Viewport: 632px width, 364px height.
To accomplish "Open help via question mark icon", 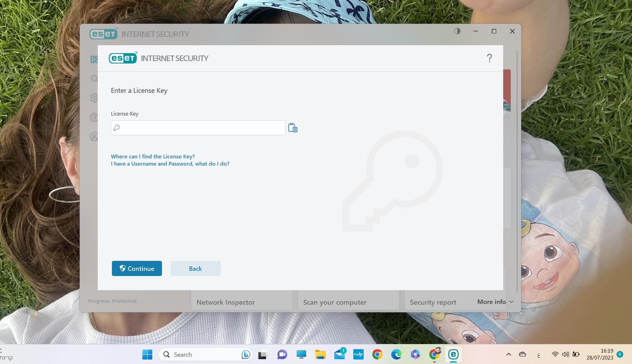I will pyautogui.click(x=489, y=58).
